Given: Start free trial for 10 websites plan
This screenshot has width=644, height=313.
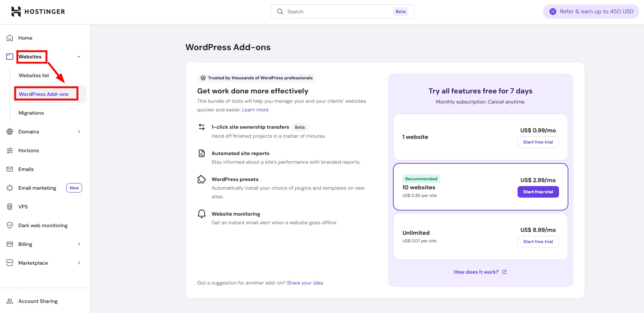Looking at the screenshot, I should click(538, 192).
